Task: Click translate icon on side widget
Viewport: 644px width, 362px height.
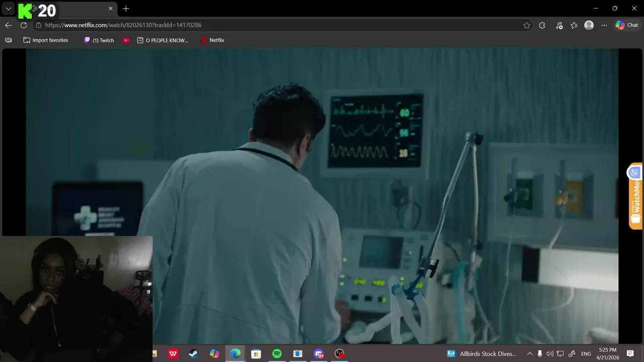Action: click(634, 172)
